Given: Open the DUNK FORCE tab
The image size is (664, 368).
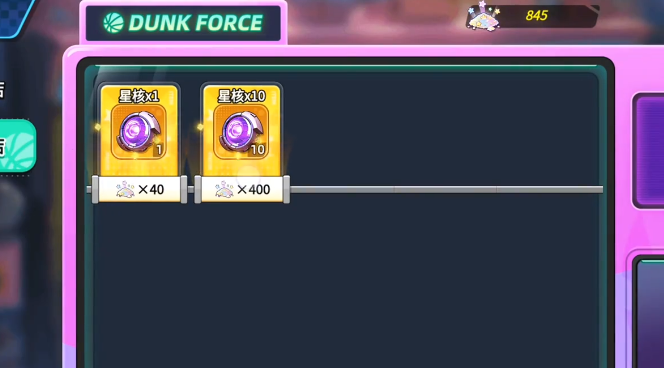Looking at the screenshot, I should click(183, 23).
